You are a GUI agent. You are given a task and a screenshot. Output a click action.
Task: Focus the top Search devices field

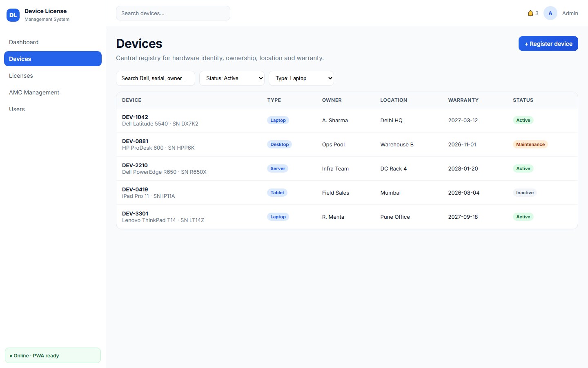pyautogui.click(x=173, y=13)
